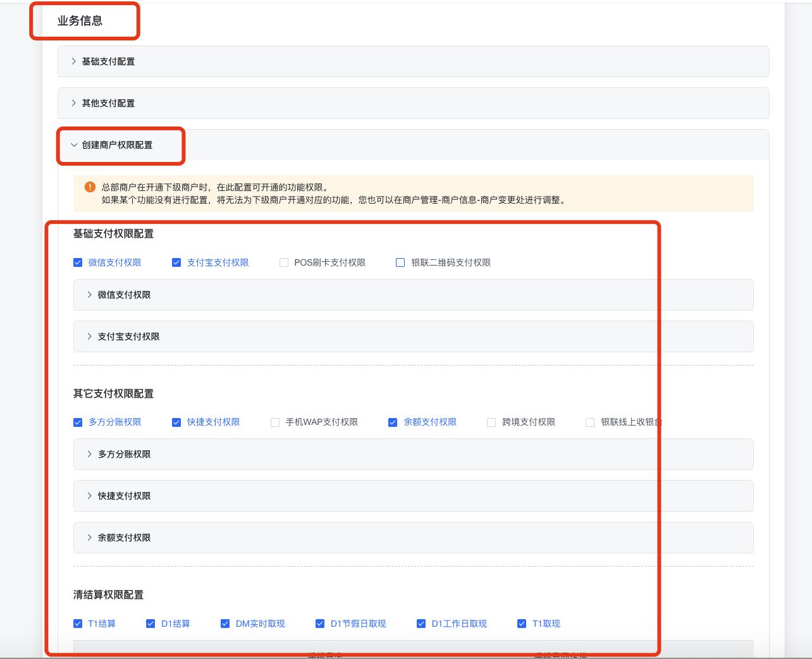Viewport: 812px width, 659px height.
Task: Uncheck the 支付宝支付权限 checkbox
Action: tap(176, 262)
